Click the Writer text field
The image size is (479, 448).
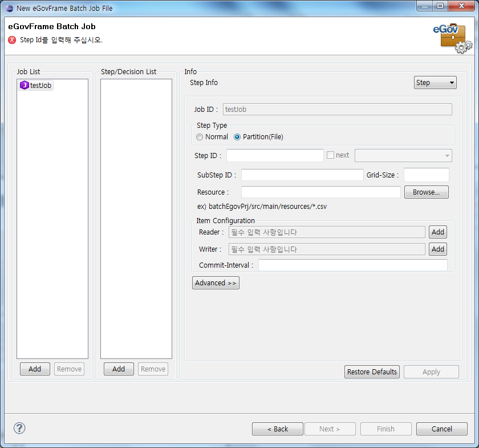point(327,249)
